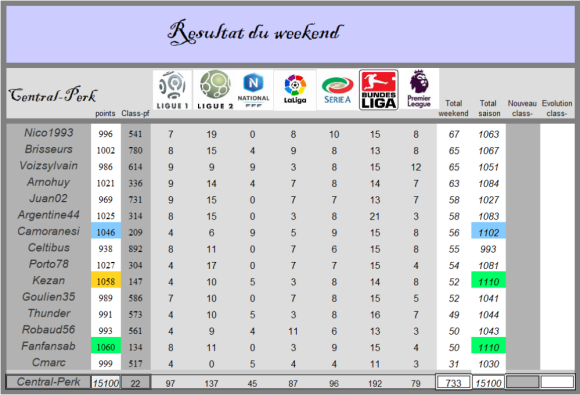Click the Ligue 2 league logo
This screenshot has width=580, height=395.
point(215,90)
